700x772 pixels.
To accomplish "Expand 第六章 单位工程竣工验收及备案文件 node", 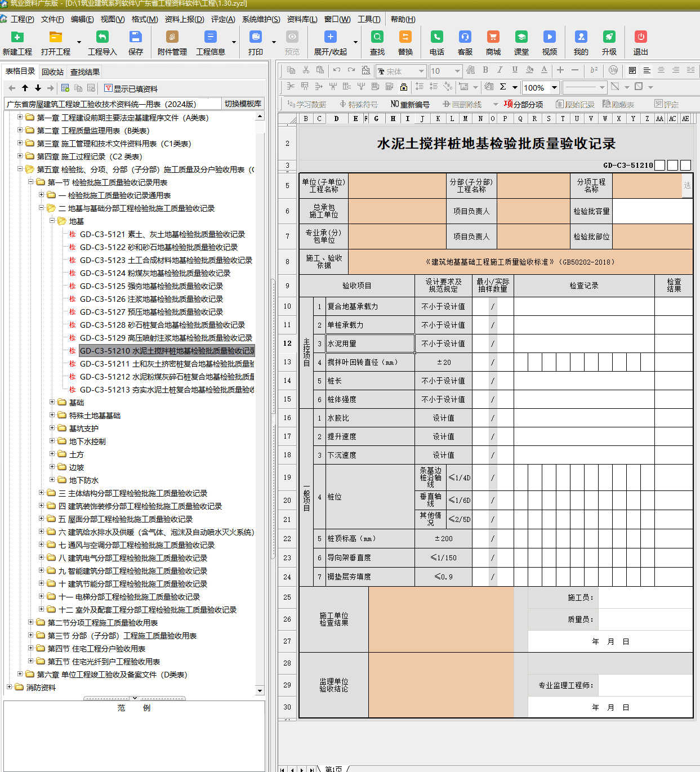I will click(x=20, y=674).
